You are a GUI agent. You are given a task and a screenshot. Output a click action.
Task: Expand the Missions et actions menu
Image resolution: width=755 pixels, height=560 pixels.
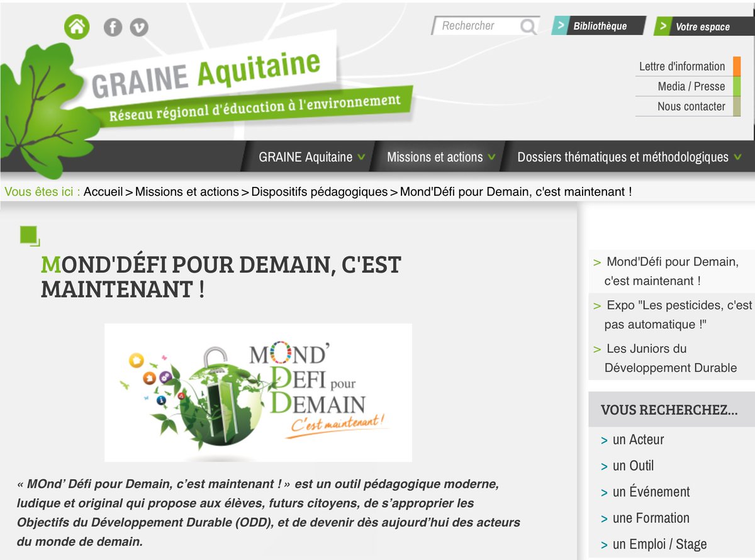[x=490, y=157]
